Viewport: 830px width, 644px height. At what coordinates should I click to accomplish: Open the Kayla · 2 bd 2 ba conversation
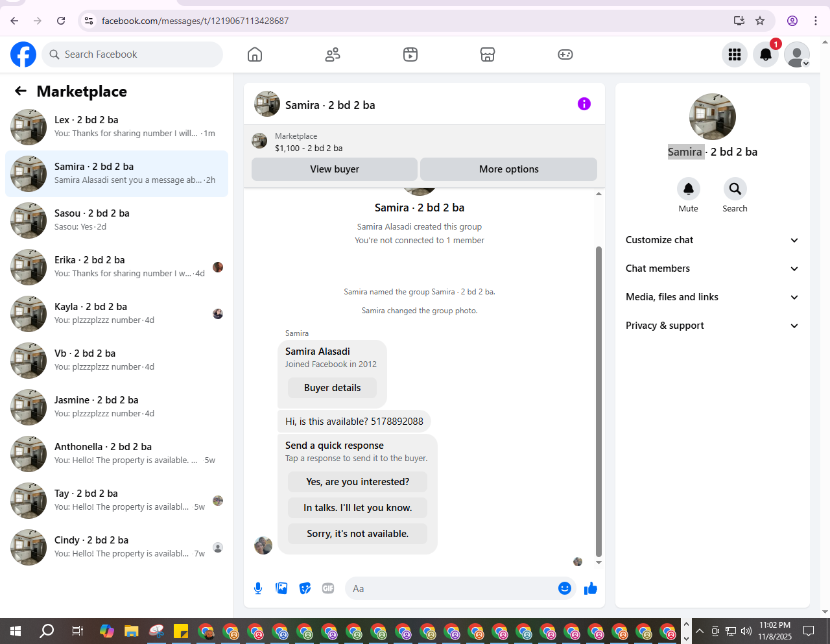pyautogui.click(x=117, y=314)
